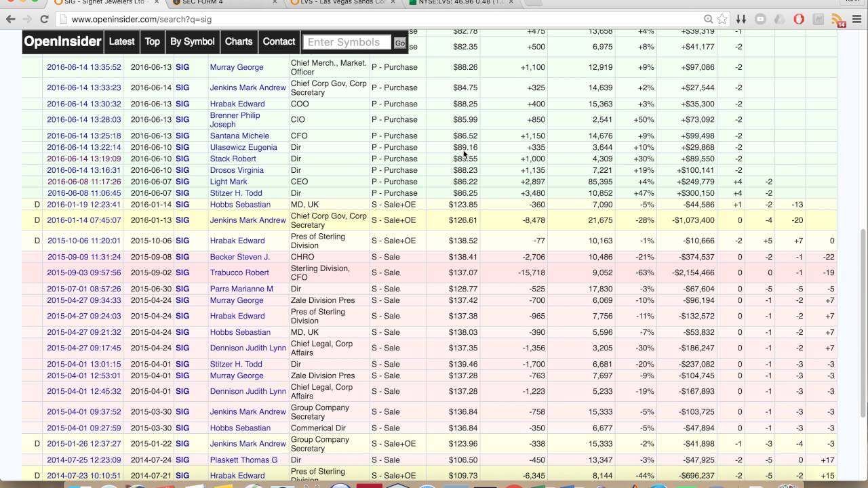Image resolution: width=868 pixels, height=488 pixels.
Task: Select the owned amount 85,395
Action: click(x=601, y=182)
